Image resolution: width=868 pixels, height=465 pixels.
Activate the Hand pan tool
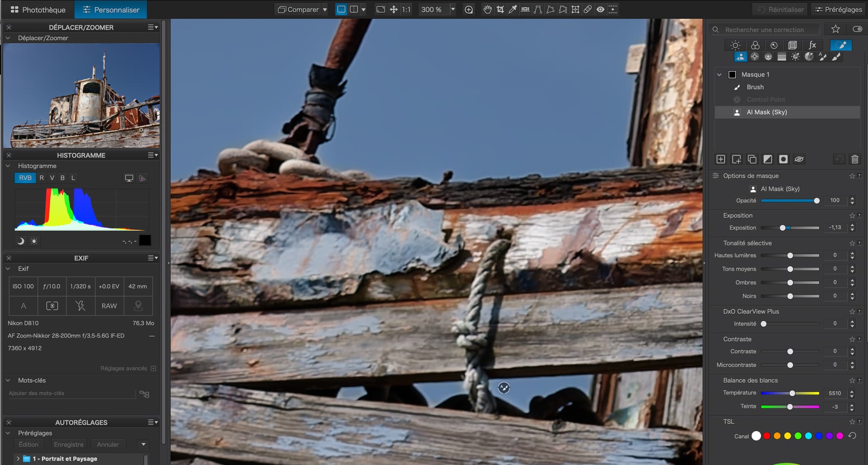[487, 9]
